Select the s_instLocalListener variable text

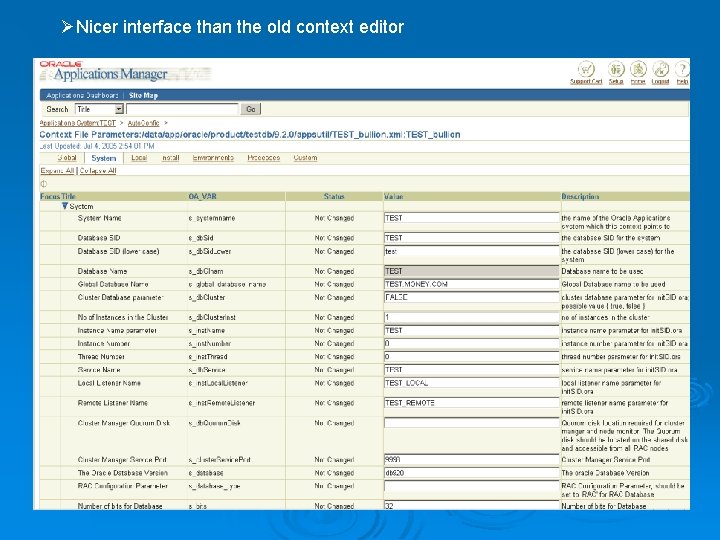point(218,383)
